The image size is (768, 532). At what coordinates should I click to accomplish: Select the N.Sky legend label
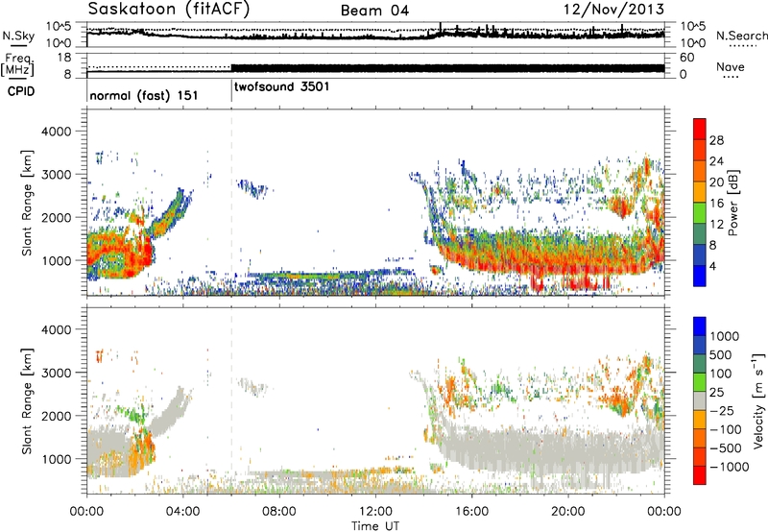18,36
